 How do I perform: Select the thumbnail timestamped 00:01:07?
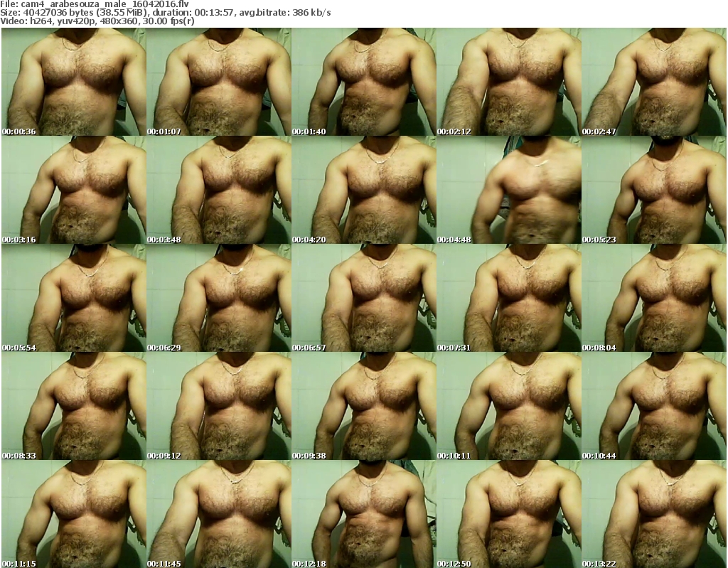click(x=219, y=82)
